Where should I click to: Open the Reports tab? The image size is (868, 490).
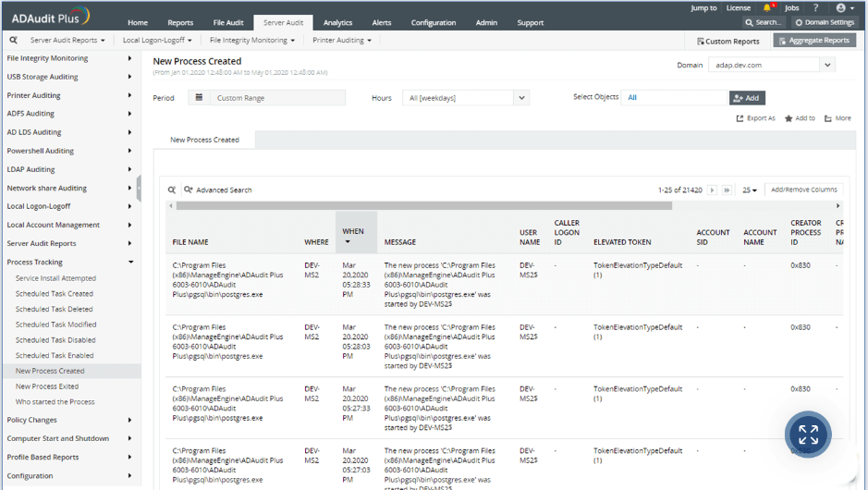pos(180,23)
